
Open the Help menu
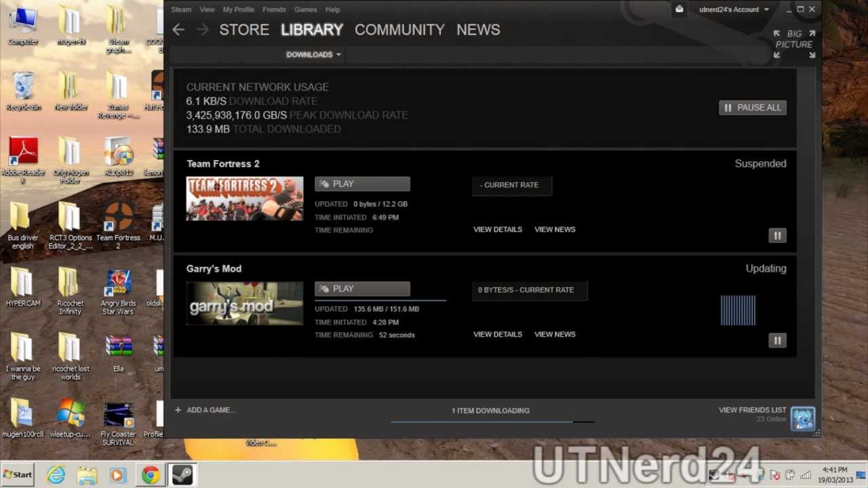(x=332, y=9)
